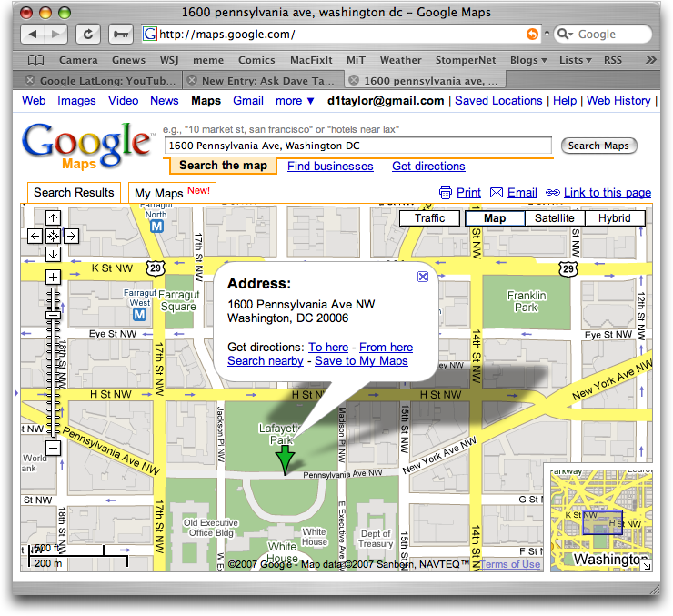This screenshot has width=673, height=616.
Task: Open the Help link
Action: [x=565, y=100]
